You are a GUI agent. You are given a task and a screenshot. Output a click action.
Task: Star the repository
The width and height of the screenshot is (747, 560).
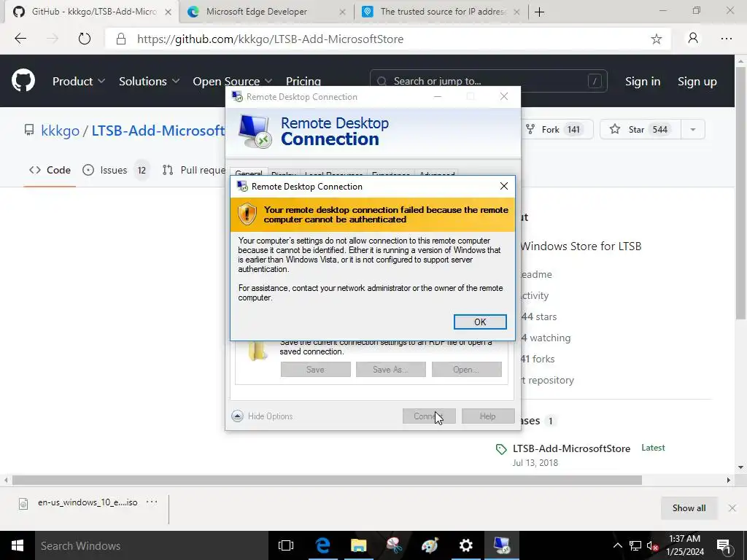[640, 130]
